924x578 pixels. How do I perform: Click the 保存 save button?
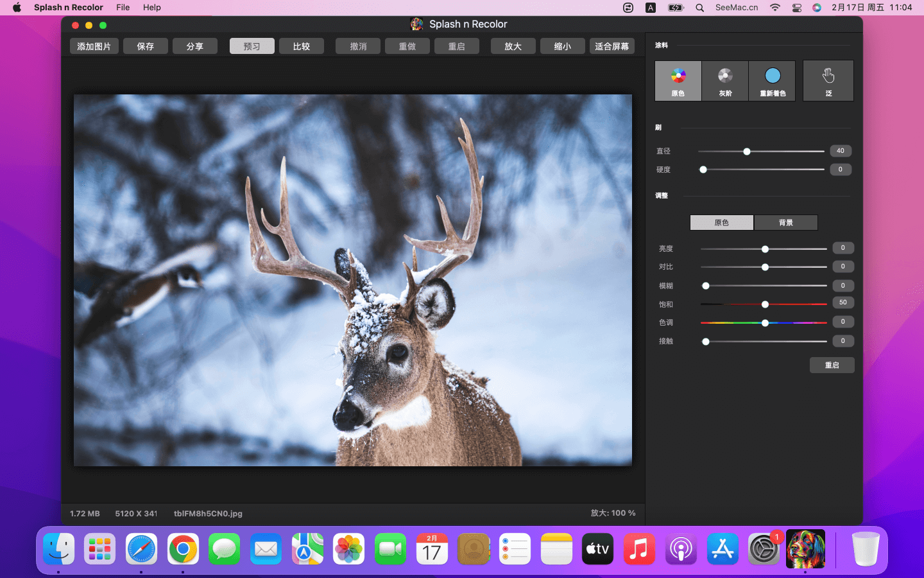[146, 46]
